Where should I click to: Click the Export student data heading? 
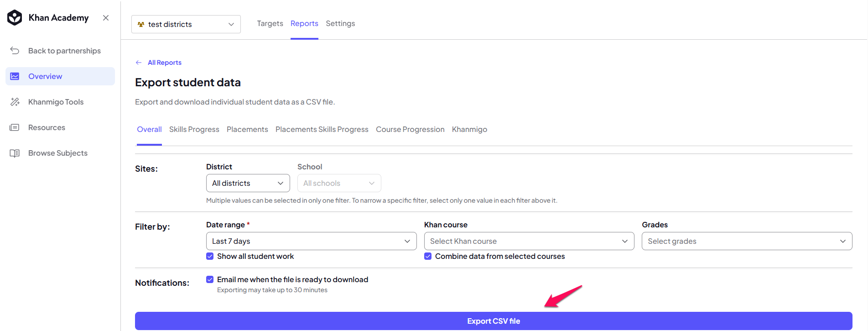point(188,83)
